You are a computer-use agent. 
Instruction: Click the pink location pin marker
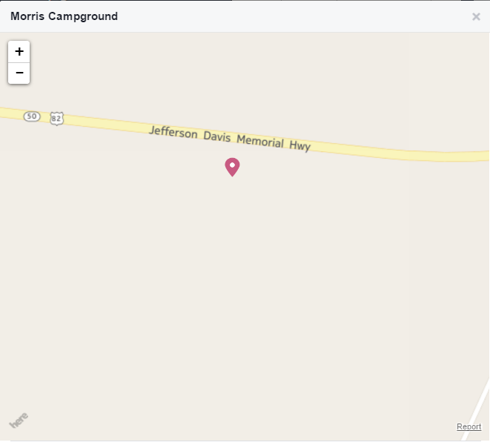[232, 167]
